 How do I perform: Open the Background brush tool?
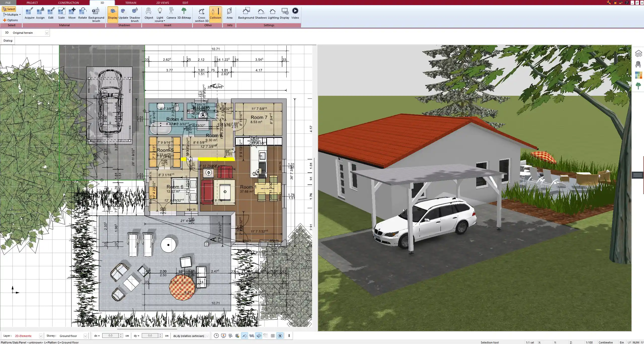(x=96, y=15)
